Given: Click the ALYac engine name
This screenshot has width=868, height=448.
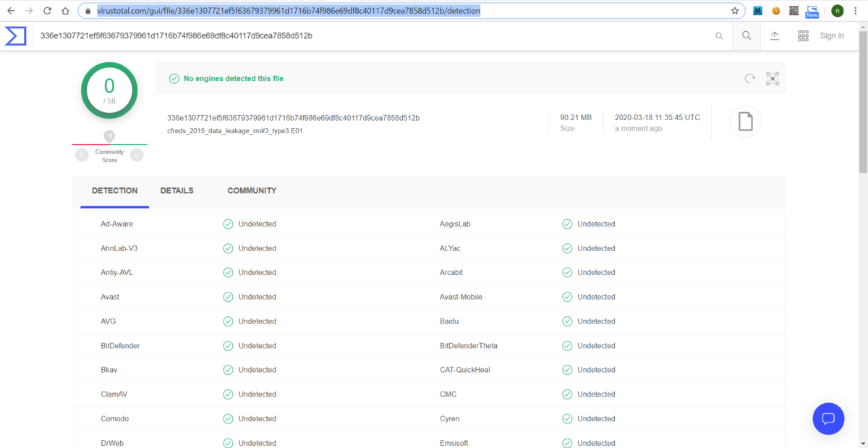Looking at the screenshot, I should point(450,248).
